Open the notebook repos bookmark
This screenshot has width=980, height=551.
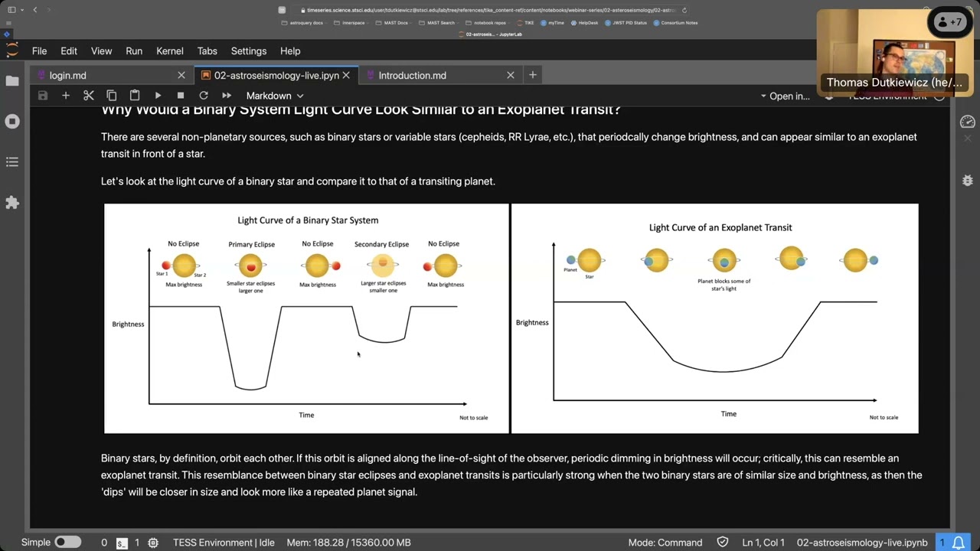click(x=487, y=23)
